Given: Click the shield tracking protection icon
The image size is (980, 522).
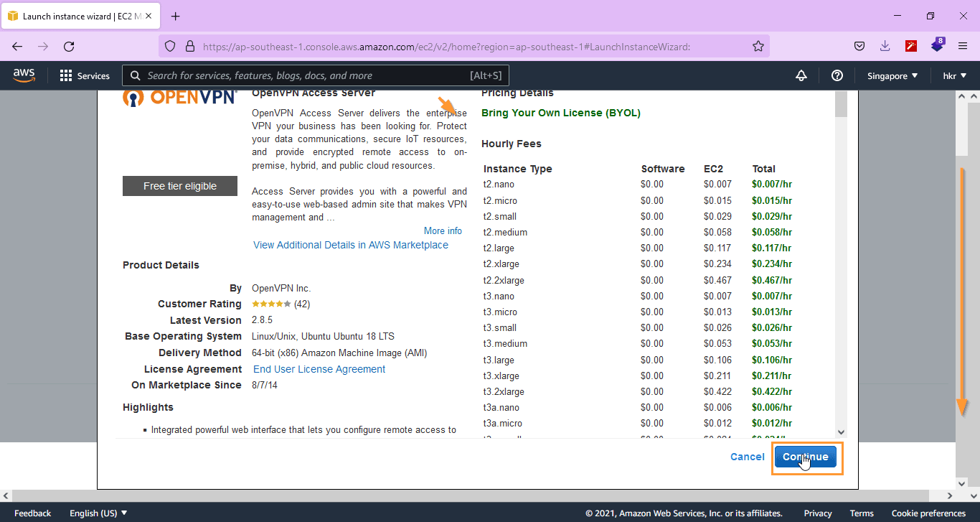Looking at the screenshot, I should pyautogui.click(x=170, y=46).
